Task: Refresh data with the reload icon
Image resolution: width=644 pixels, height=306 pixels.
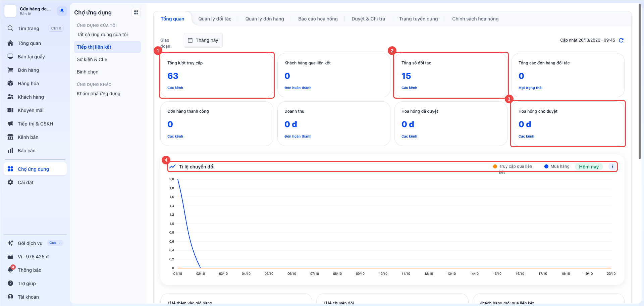Action: 621,40
